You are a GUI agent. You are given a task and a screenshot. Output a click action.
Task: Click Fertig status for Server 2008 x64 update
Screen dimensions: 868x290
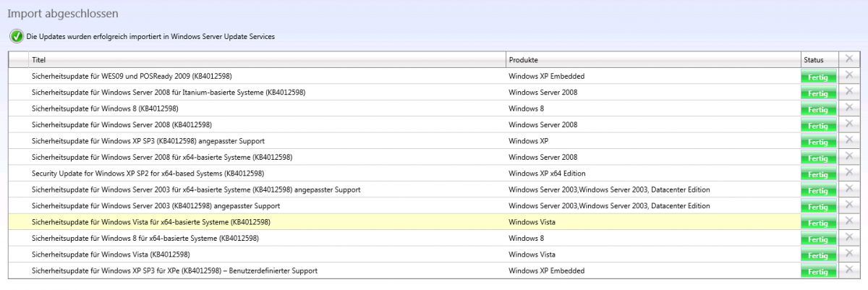click(818, 158)
